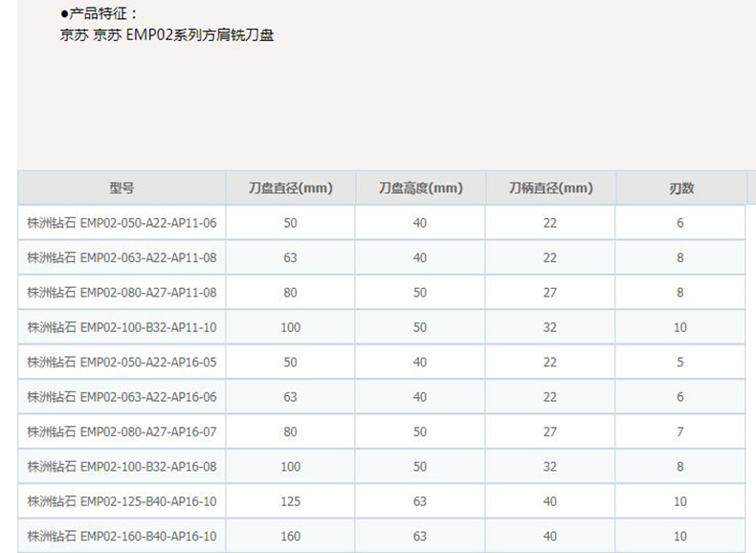
Task: Select model EMP02-160-B40-AP16-10 cell
Action: click(122, 536)
